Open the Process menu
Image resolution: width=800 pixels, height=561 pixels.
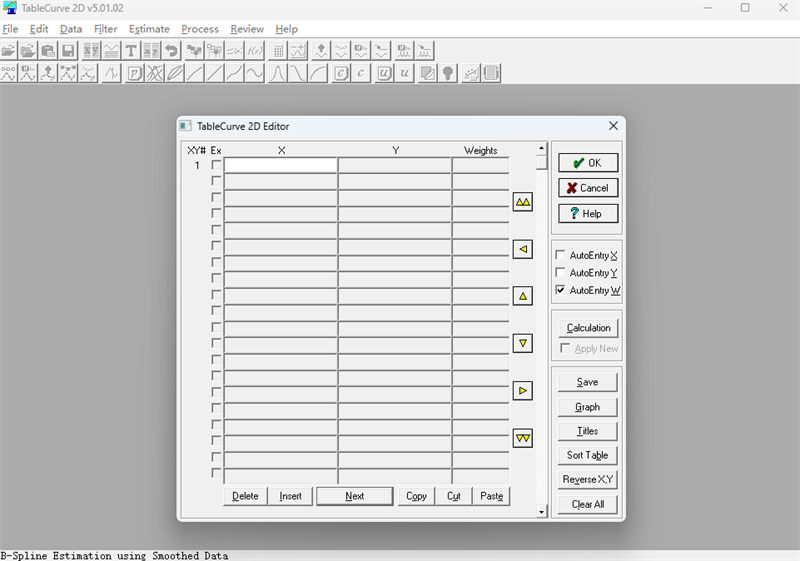(199, 29)
